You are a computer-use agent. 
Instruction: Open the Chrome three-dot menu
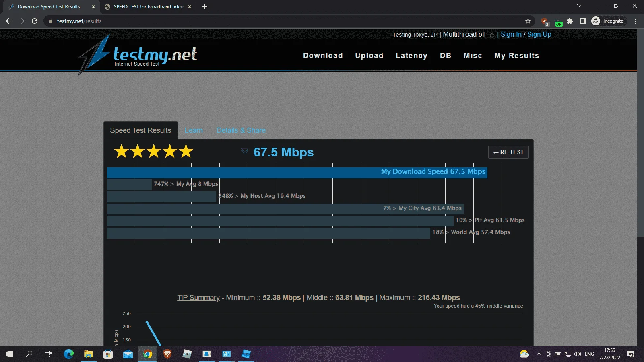point(636,21)
